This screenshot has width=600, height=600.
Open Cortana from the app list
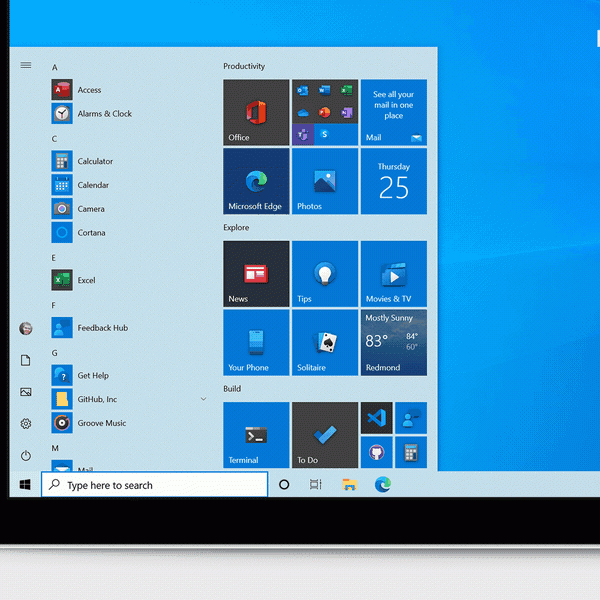130,233
